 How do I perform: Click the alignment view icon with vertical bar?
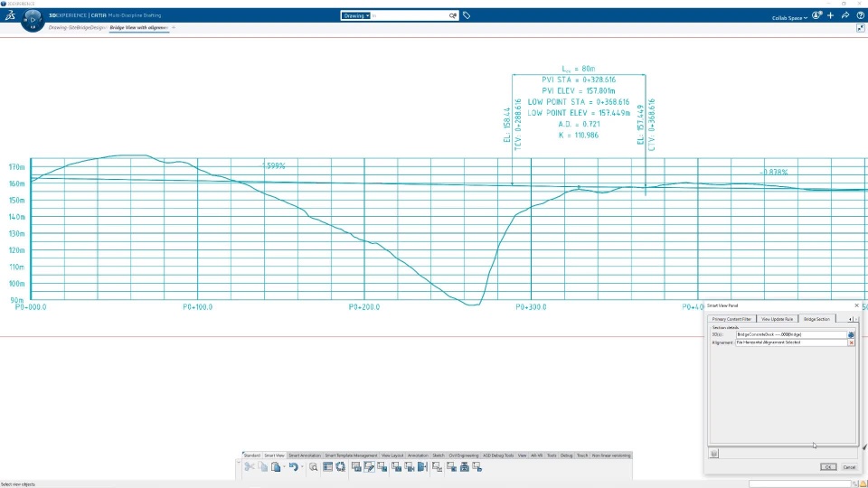[x=422, y=467]
